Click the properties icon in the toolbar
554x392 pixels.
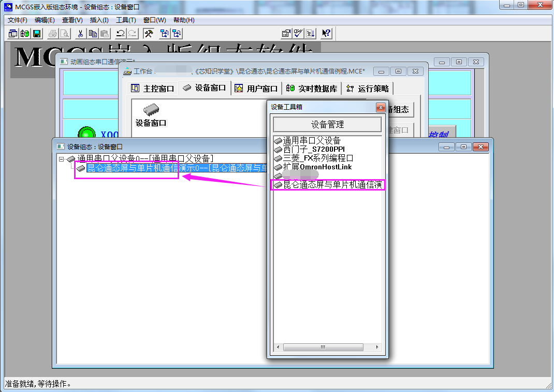[x=286, y=34]
